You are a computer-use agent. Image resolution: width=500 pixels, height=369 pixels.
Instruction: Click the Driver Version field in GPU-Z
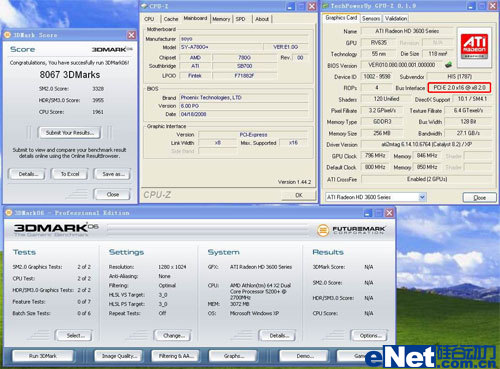[426, 144]
